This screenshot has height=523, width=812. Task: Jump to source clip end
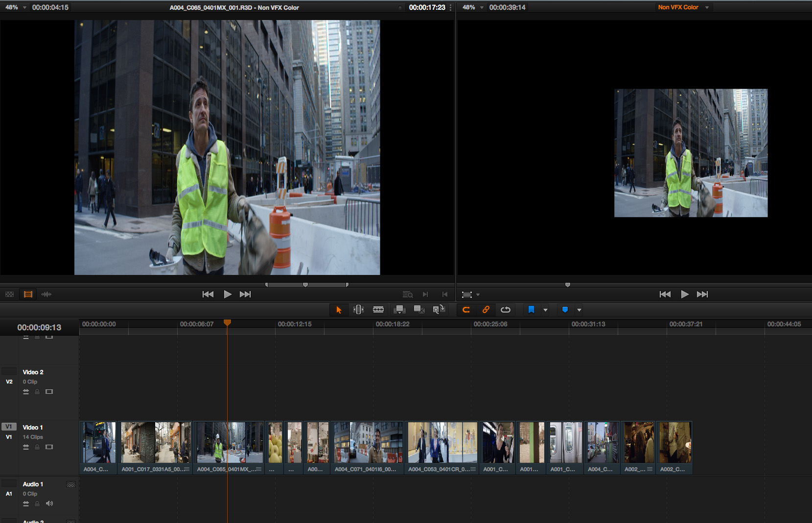[x=245, y=294]
